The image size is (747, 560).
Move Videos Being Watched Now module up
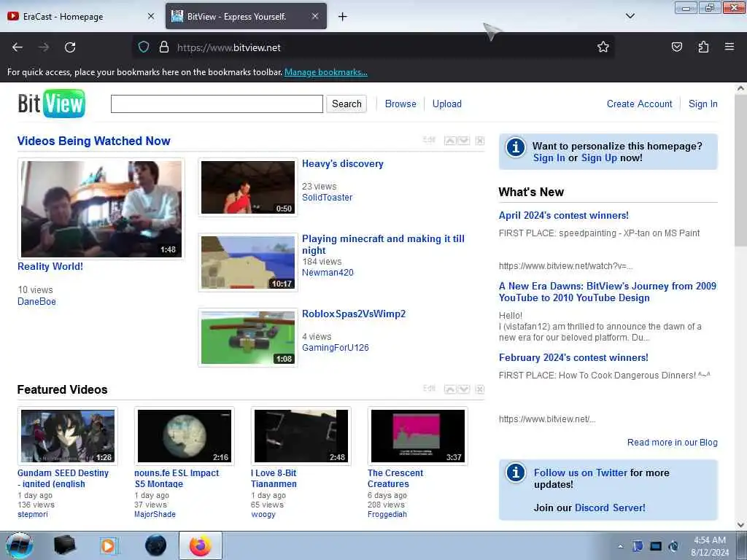point(450,141)
